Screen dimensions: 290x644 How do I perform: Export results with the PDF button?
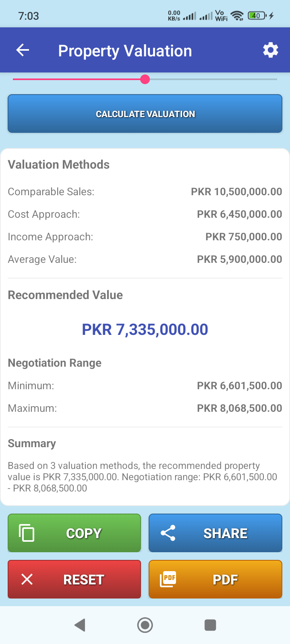[x=225, y=580]
